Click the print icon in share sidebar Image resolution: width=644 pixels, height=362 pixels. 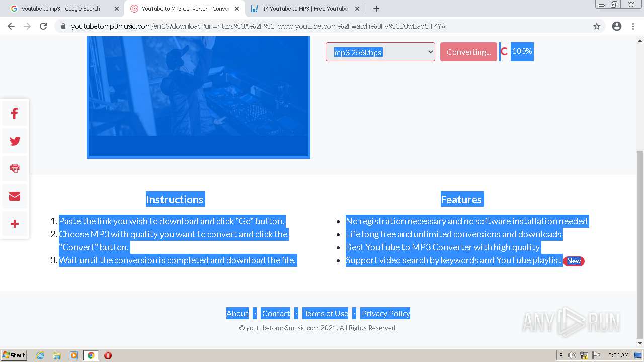coord(15,168)
